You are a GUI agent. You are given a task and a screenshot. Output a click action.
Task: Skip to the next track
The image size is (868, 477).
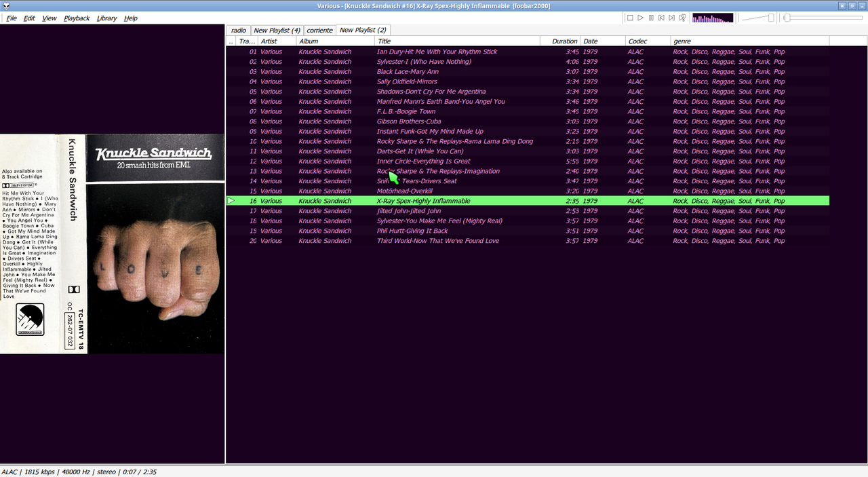[671, 18]
